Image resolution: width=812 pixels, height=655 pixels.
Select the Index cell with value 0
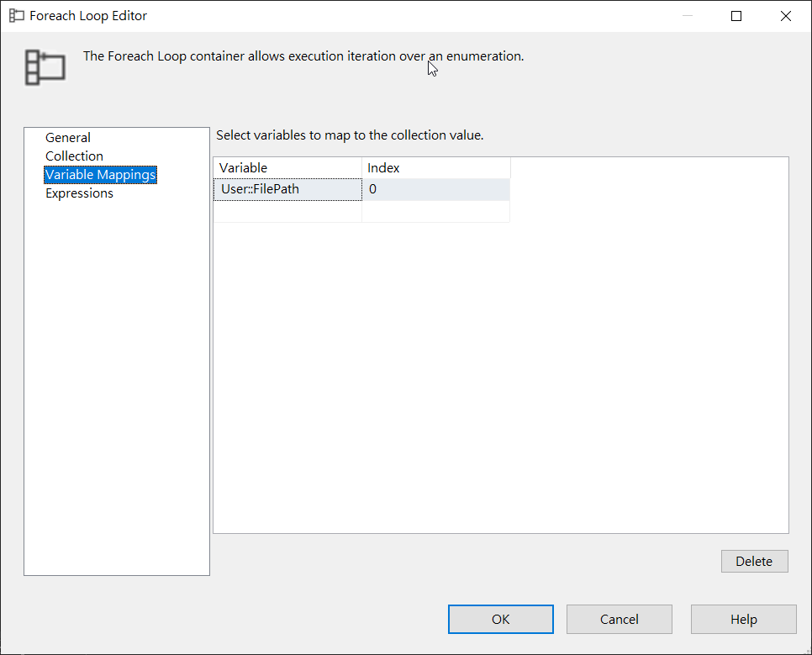point(435,190)
